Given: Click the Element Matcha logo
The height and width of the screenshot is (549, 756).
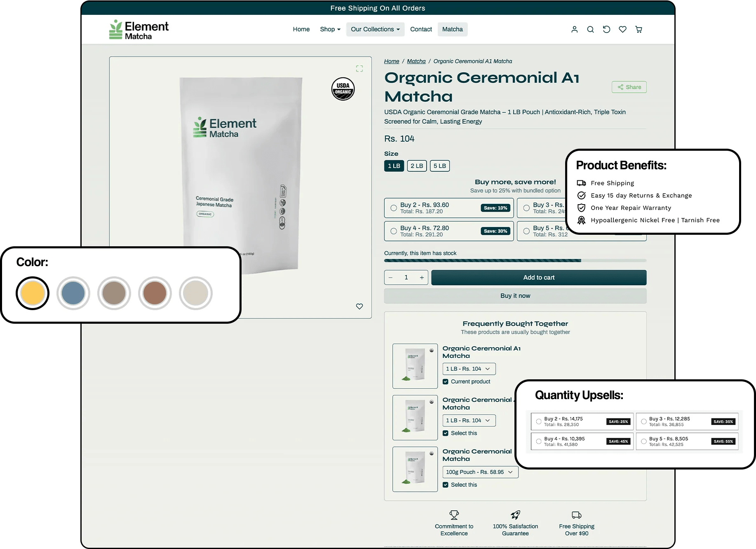Looking at the screenshot, I should coord(139,30).
